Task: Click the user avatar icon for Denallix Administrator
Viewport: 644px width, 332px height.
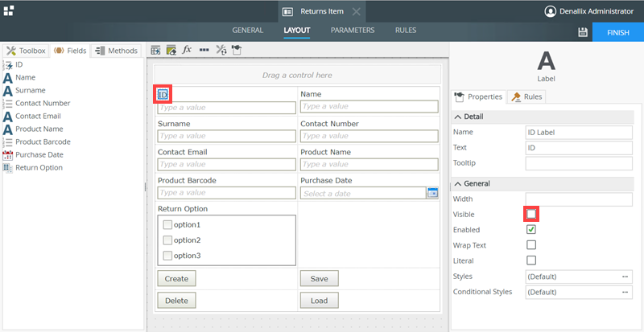Action: pos(551,11)
